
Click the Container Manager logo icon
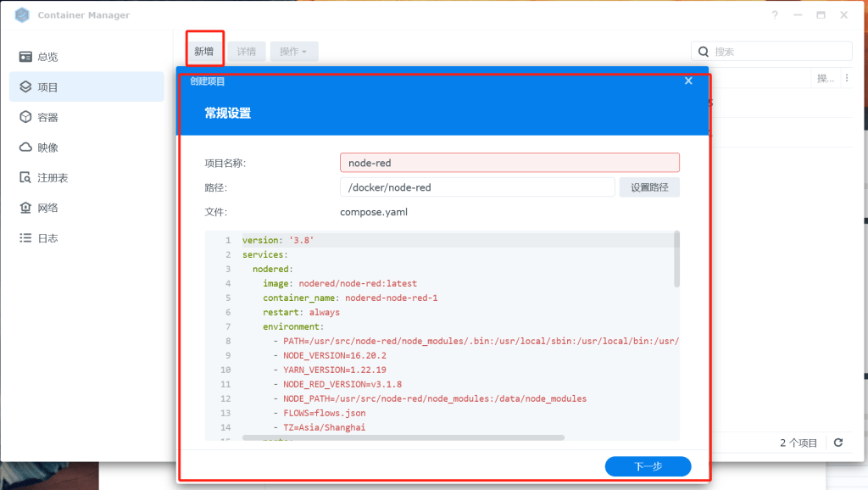tap(22, 15)
